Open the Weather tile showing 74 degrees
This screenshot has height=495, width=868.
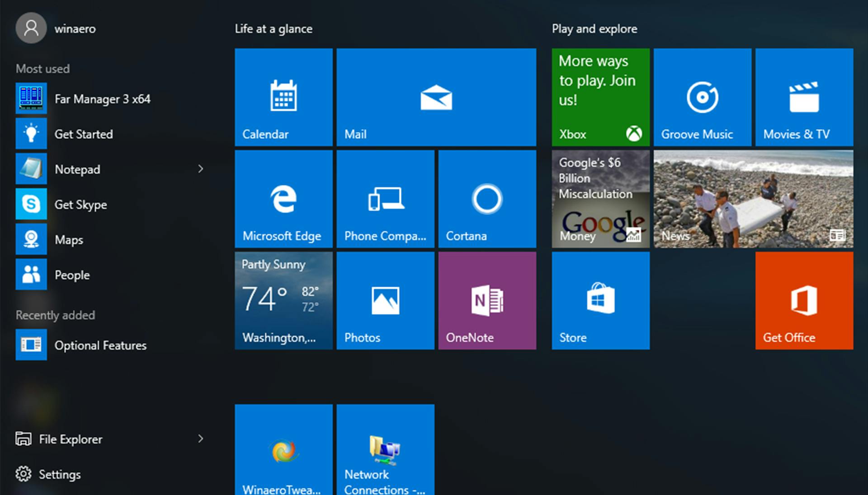tap(283, 300)
